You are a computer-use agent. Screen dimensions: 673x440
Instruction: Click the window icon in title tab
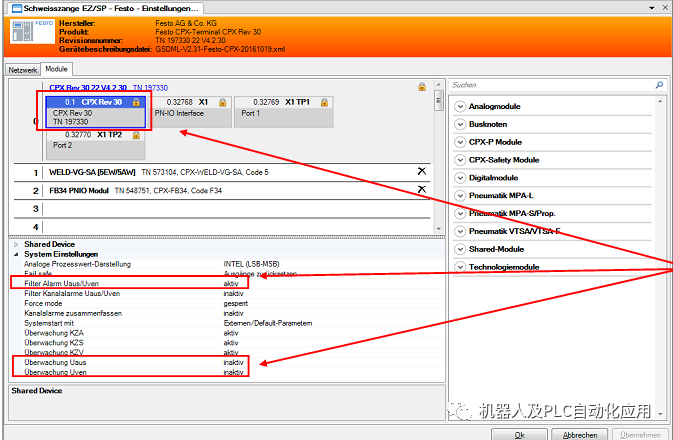(17, 8)
